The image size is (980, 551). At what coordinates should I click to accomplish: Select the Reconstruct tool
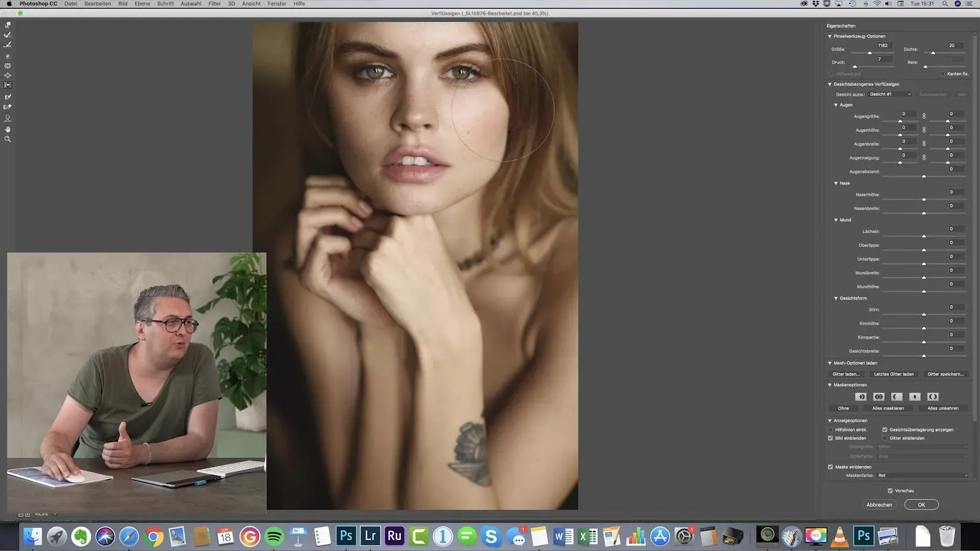8,35
